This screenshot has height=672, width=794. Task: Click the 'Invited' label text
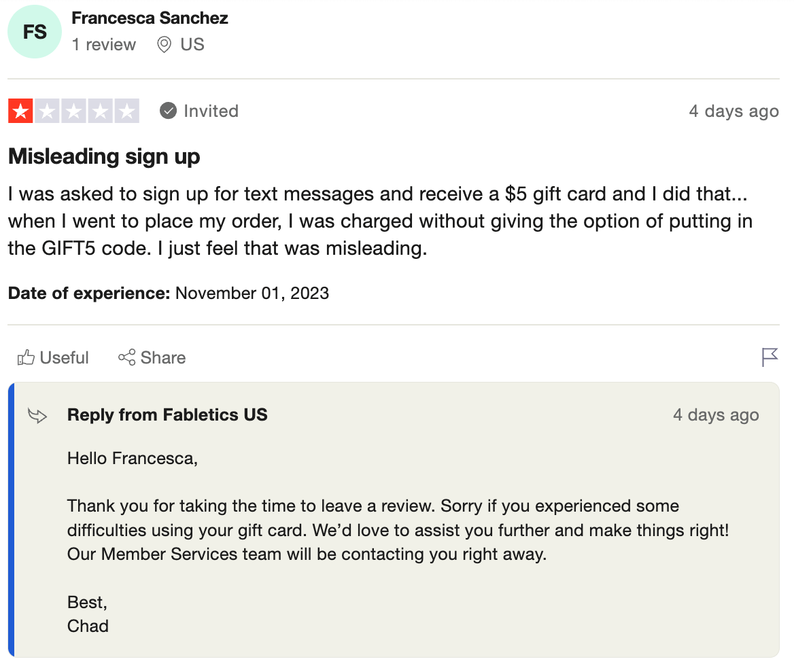pyautogui.click(x=211, y=111)
